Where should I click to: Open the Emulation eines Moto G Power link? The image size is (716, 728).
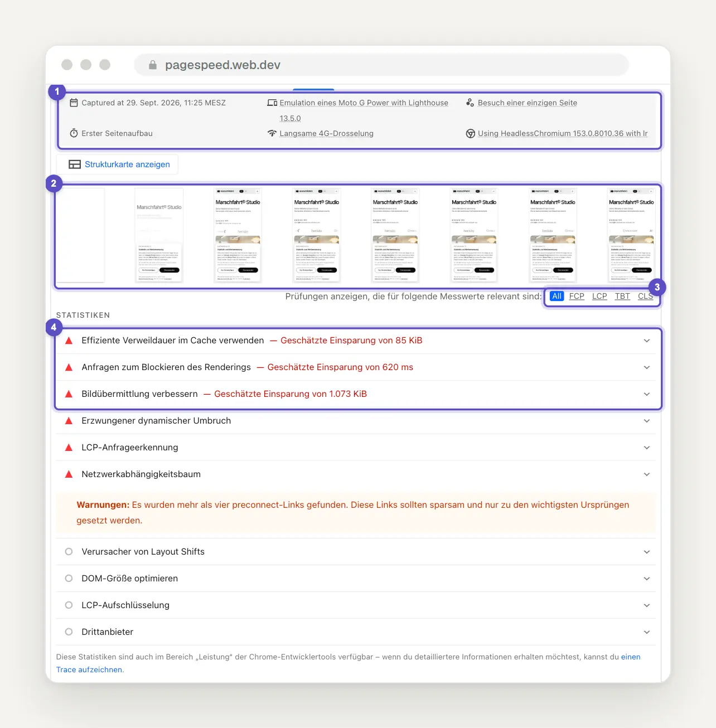pos(364,110)
